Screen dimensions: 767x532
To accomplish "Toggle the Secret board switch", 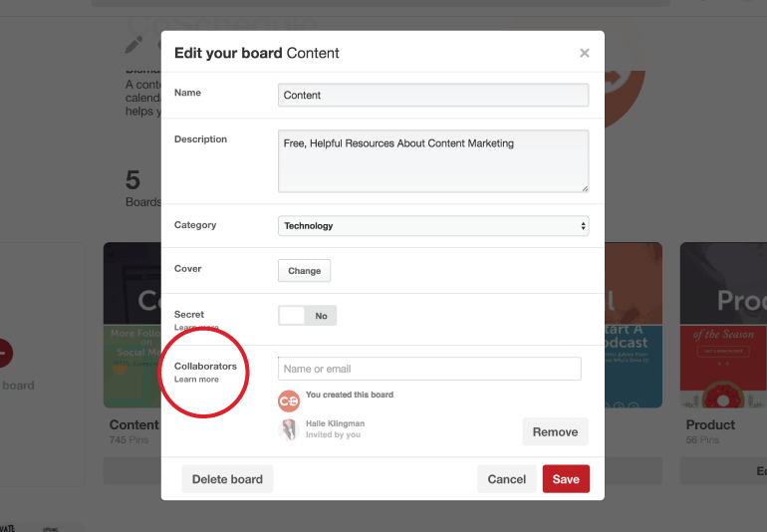I will [x=307, y=316].
